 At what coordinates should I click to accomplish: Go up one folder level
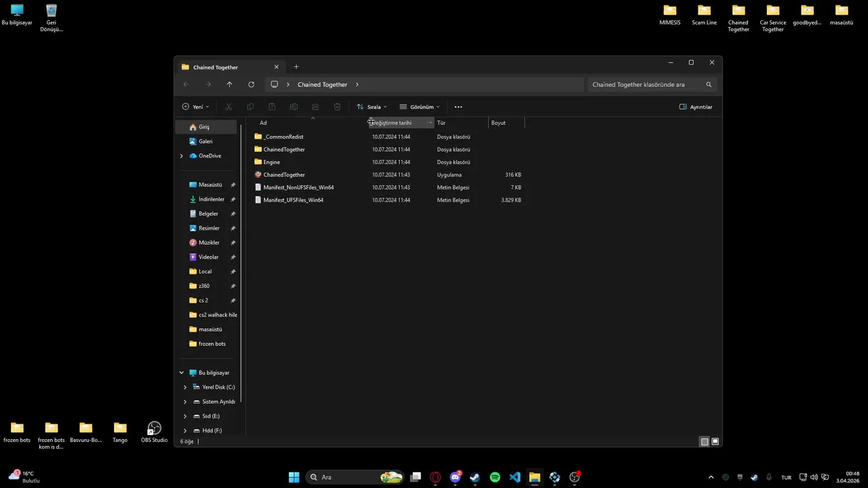click(229, 85)
